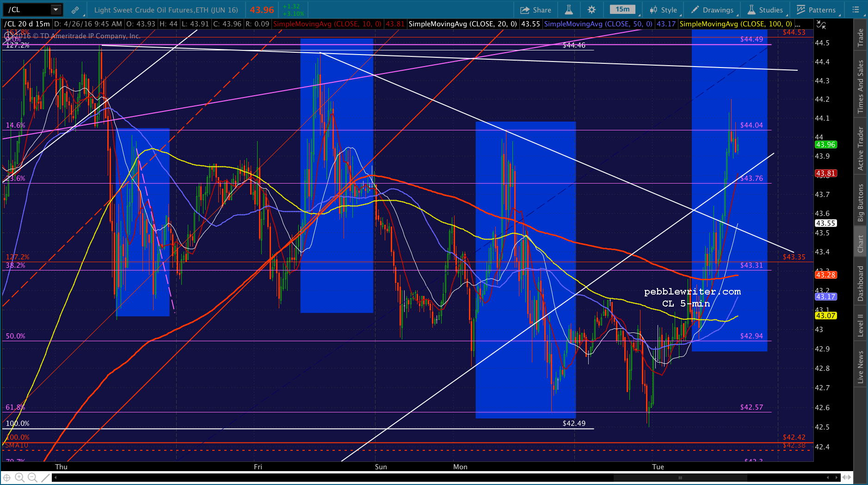
Task: Click the scrollbar left arrow at chart start
Action: (55, 478)
